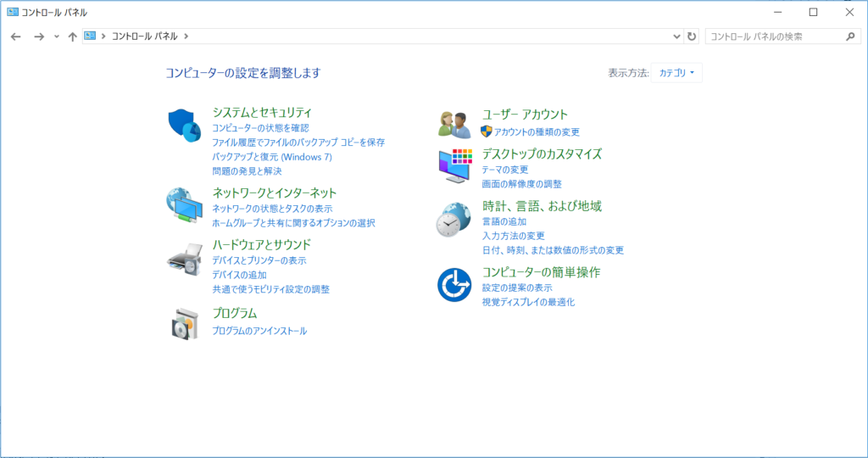Screen dimensions: 868x458
Task: Click the Back arrow in navigation bar
Action: point(15,36)
